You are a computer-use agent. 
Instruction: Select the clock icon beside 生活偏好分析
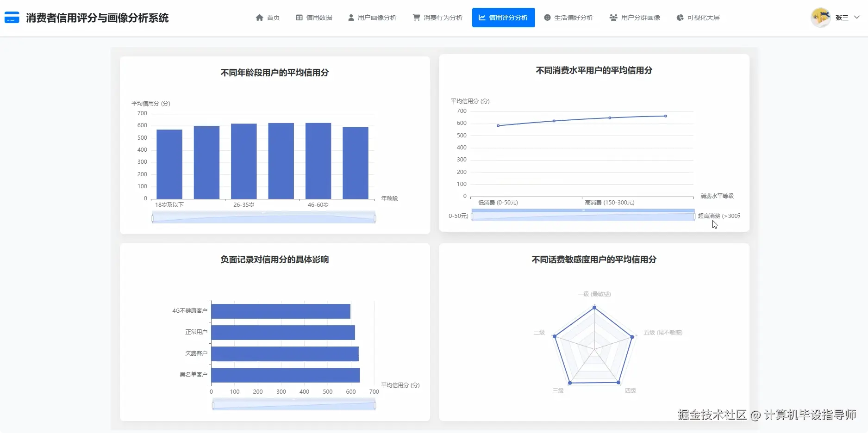[547, 17]
